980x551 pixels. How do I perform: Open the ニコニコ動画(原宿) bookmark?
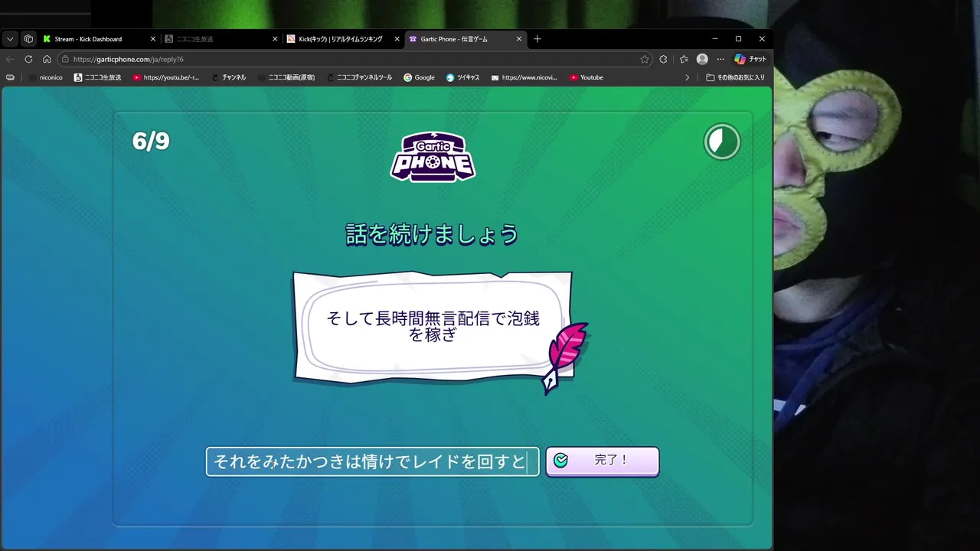[x=286, y=77]
